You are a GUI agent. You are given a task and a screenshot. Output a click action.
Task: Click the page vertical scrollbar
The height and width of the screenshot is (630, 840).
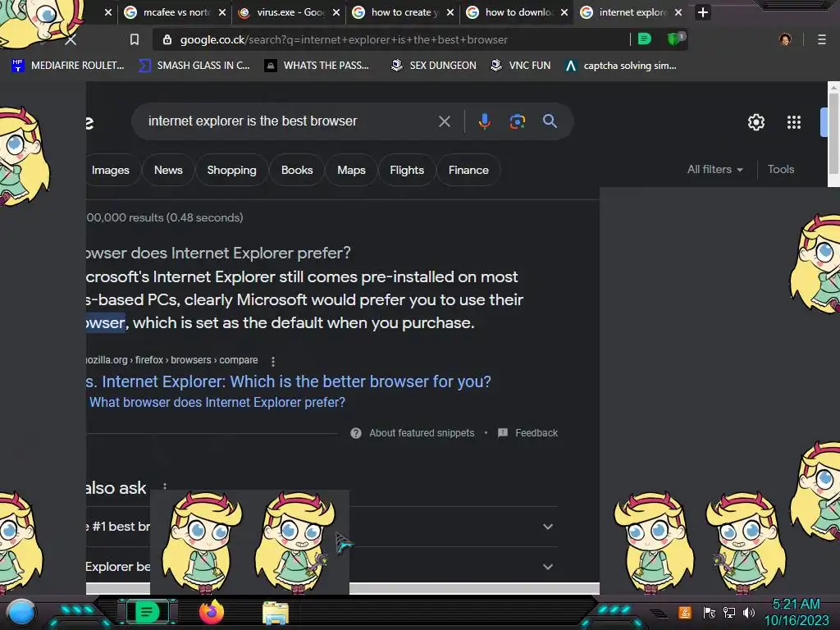(x=833, y=134)
